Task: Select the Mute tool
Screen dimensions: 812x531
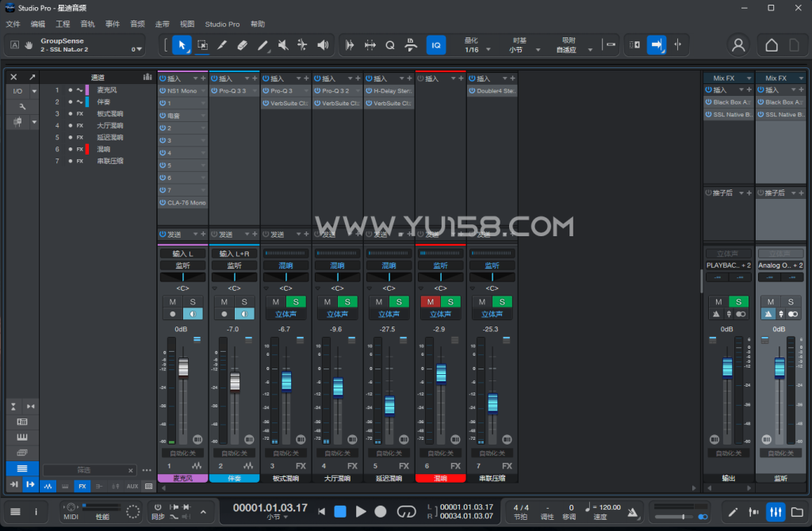Action: pyautogui.click(x=283, y=45)
